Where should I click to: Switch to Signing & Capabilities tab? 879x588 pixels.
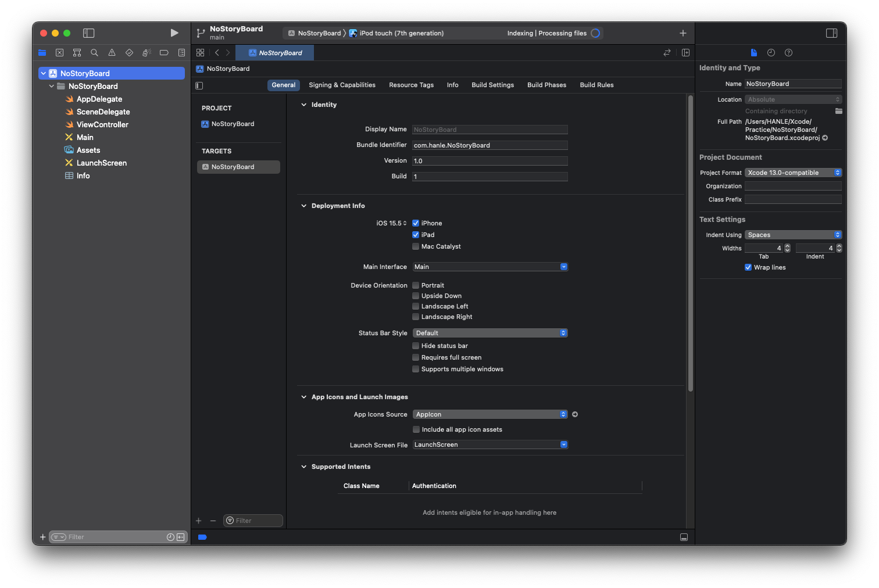tap(342, 85)
